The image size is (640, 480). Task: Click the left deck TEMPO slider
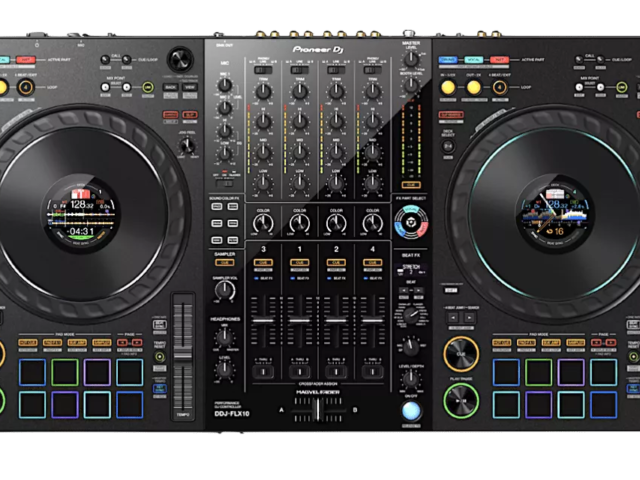[183, 355]
